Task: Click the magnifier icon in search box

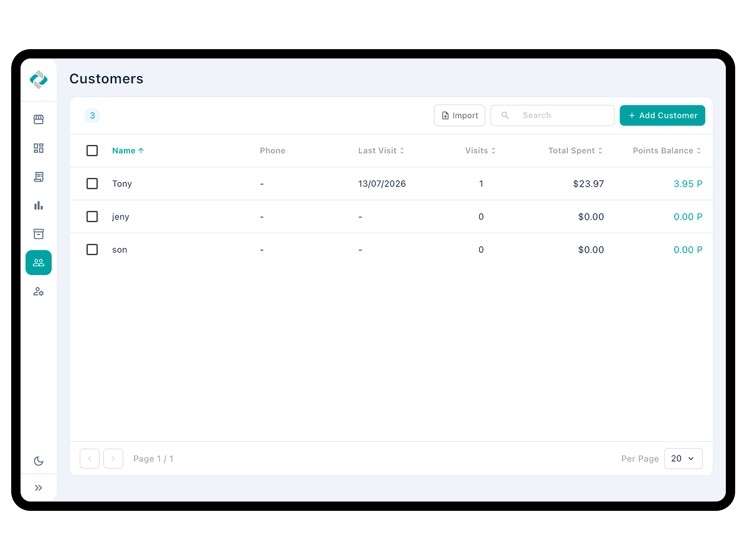Action: (x=505, y=115)
